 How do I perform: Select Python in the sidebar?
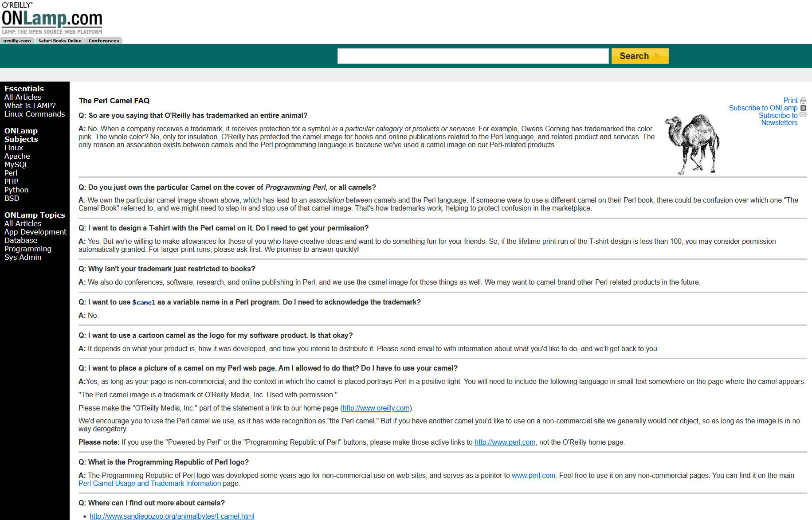[x=16, y=190]
